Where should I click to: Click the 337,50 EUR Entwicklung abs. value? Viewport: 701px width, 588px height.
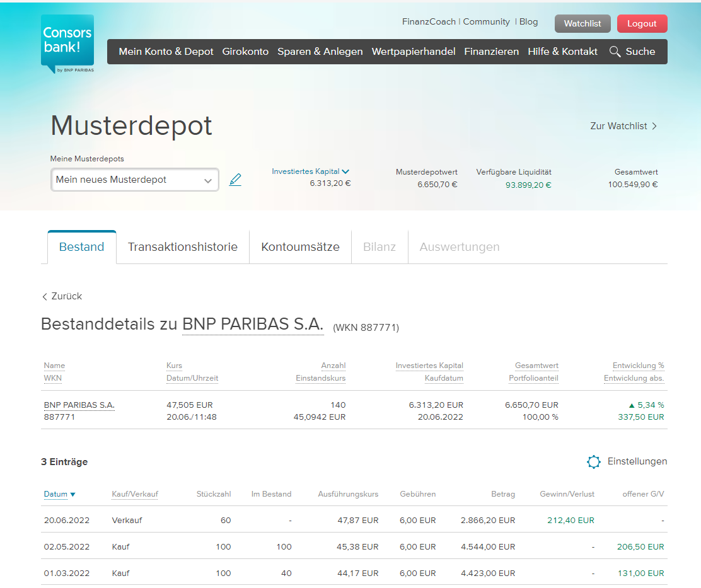pyautogui.click(x=641, y=417)
